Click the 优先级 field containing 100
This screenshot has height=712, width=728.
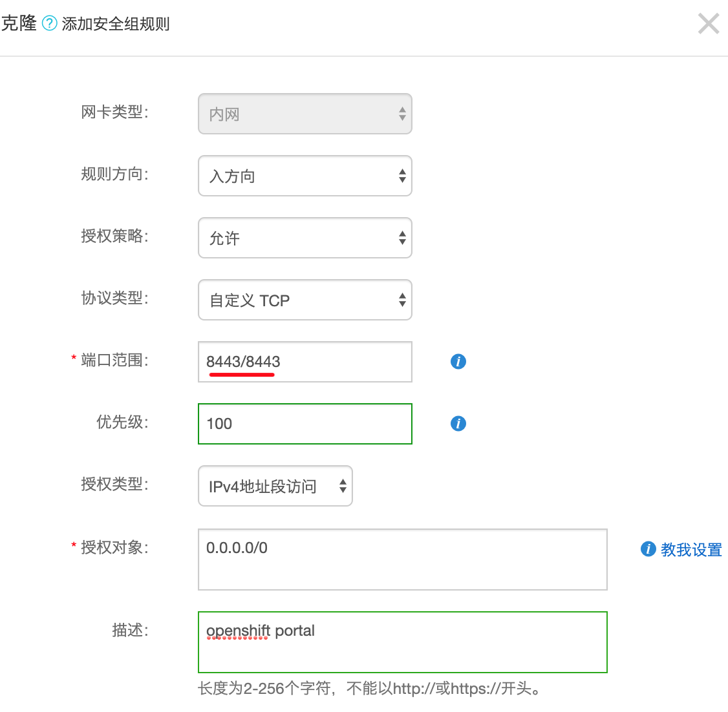305,423
